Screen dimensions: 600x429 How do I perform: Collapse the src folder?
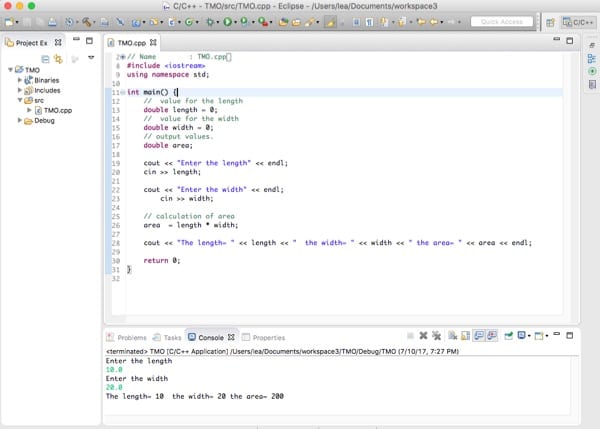(20, 100)
